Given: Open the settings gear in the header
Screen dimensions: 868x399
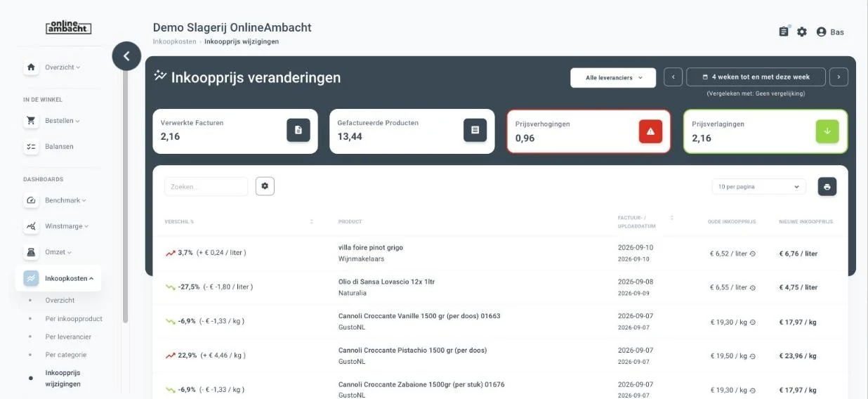Looking at the screenshot, I should point(802,32).
